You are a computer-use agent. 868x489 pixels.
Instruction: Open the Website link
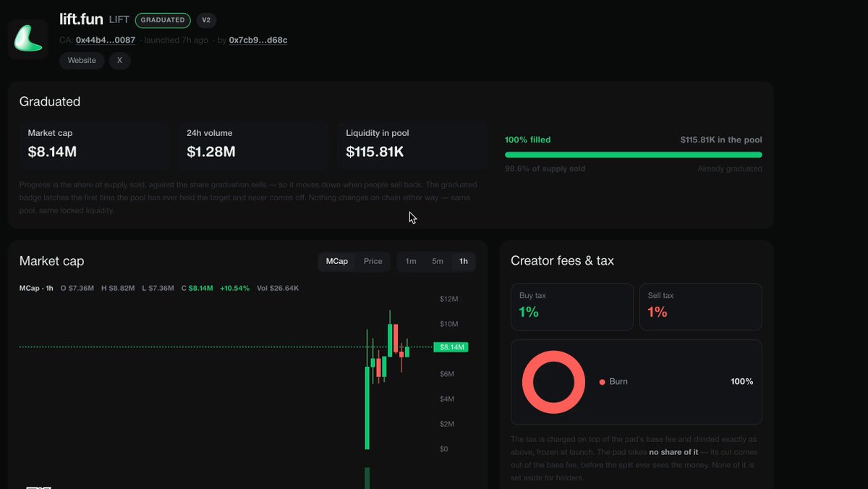pos(82,61)
